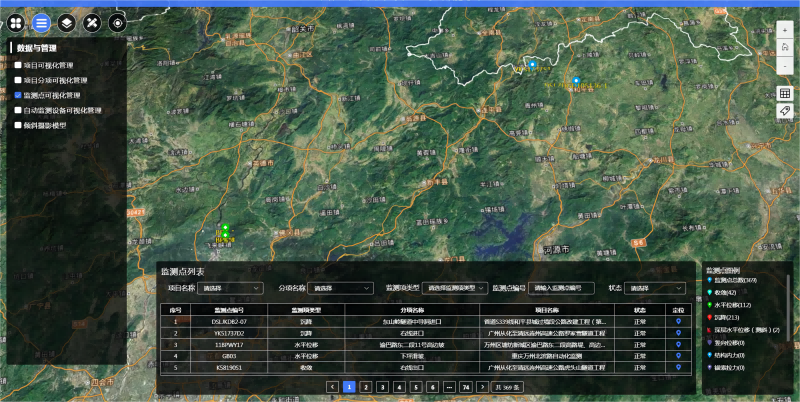Click the locate target icon in top toolbar
This screenshot has width=800, height=402.
pyautogui.click(x=118, y=22)
